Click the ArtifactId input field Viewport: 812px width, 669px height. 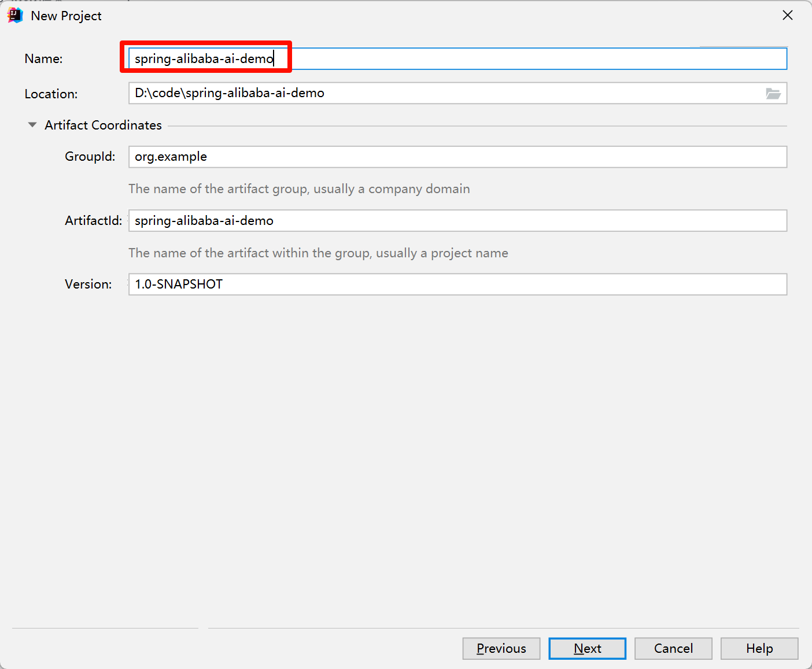click(x=457, y=220)
